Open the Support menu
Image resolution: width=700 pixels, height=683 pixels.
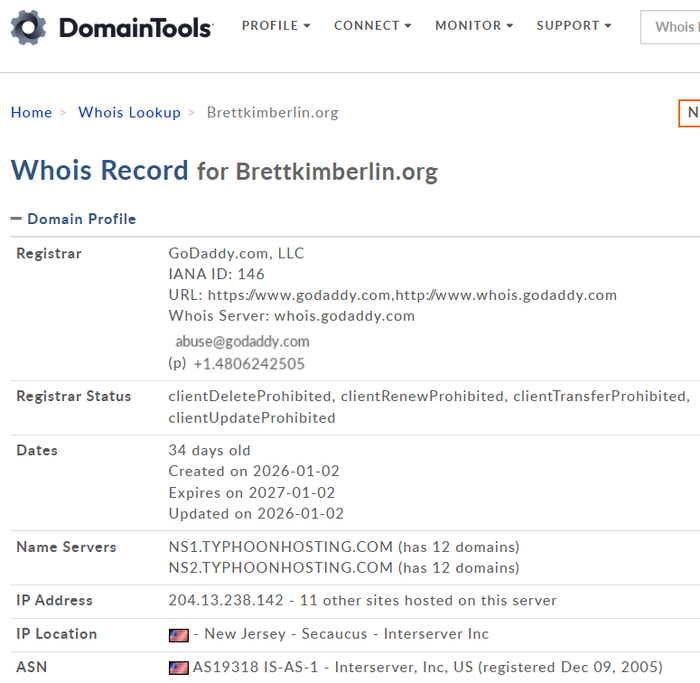(x=574, y=26)
